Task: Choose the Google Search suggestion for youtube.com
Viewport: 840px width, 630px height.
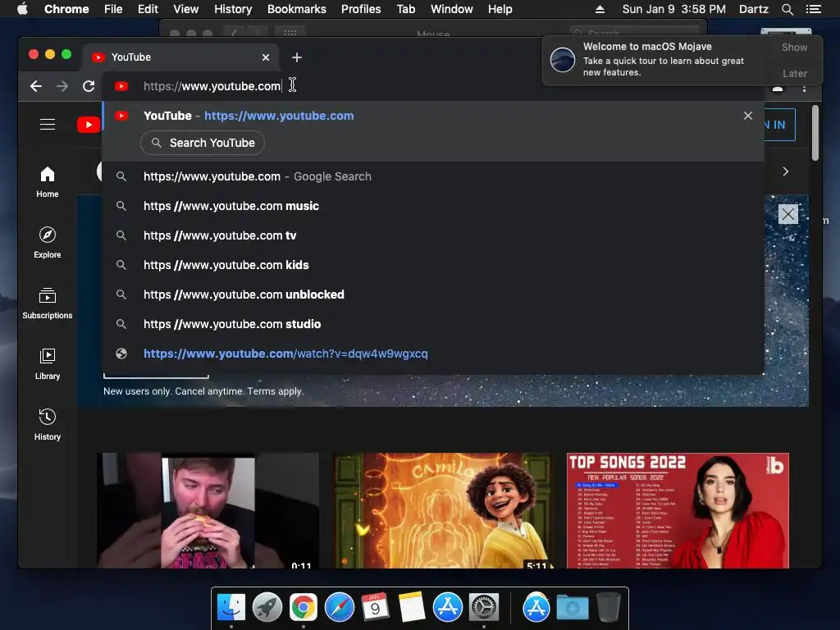Action: click(x=433, y=176)
